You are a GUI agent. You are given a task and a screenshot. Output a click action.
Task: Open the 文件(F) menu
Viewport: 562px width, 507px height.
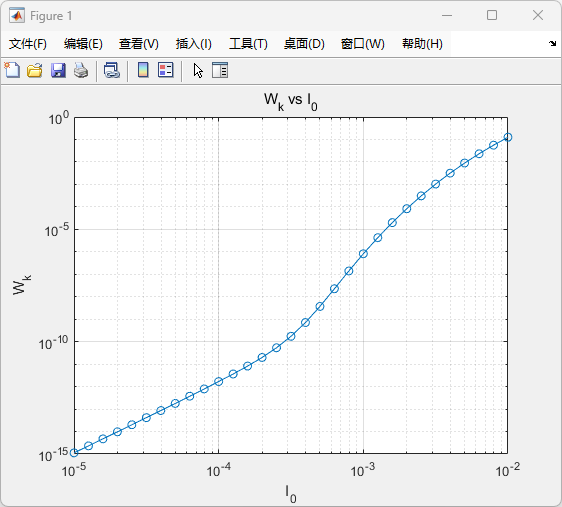[28, 44]
